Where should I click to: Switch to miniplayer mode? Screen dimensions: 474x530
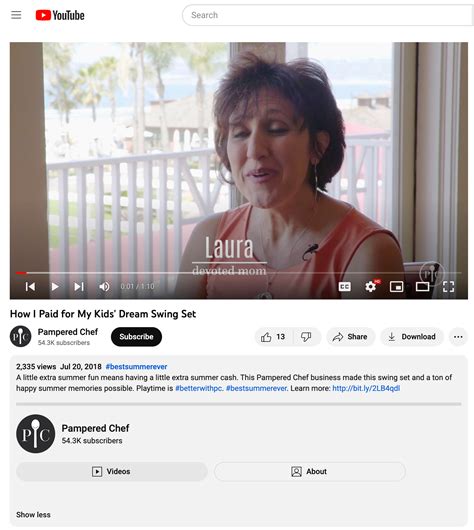pos(396,287)
